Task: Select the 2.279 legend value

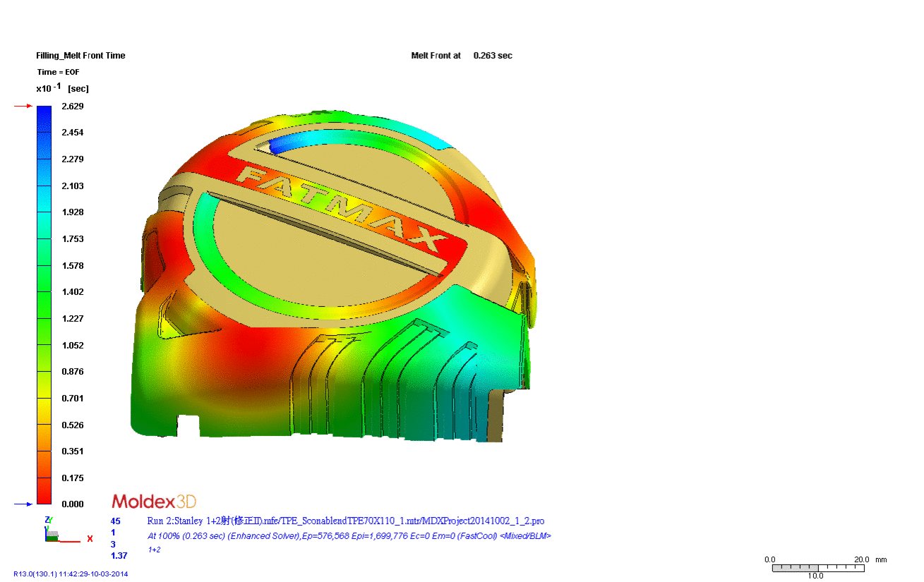Action: (x=73, y=159)
